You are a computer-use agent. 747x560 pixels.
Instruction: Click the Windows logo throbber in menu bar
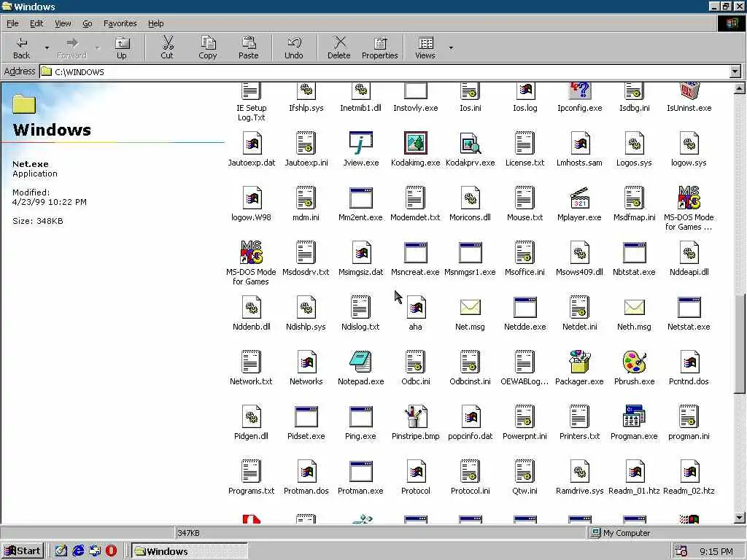coord(732,23)
